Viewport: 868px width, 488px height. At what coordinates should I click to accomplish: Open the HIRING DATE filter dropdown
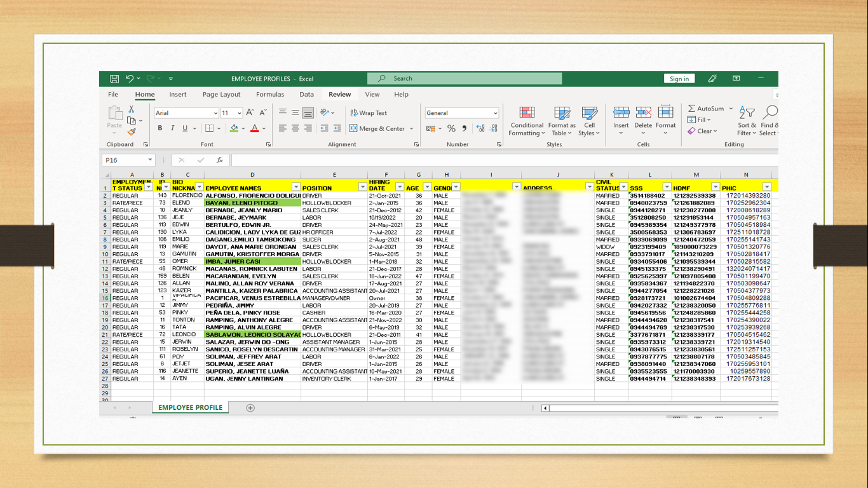[399, 187]
